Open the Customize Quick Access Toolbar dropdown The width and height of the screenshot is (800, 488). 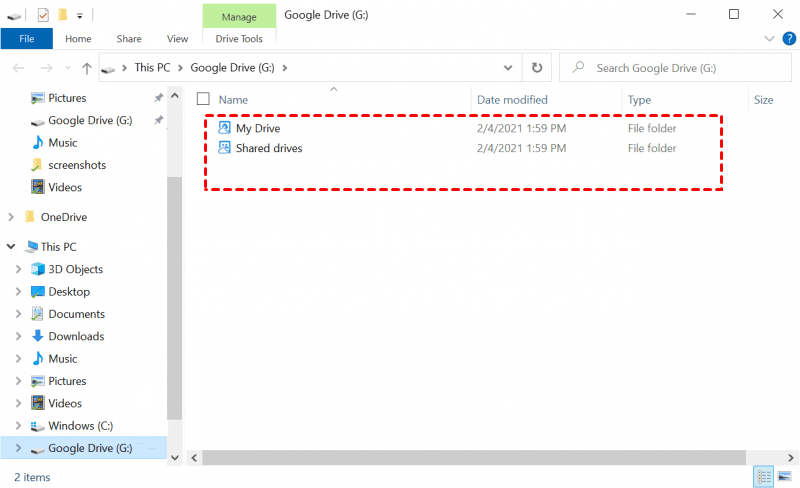coord(80,16)
